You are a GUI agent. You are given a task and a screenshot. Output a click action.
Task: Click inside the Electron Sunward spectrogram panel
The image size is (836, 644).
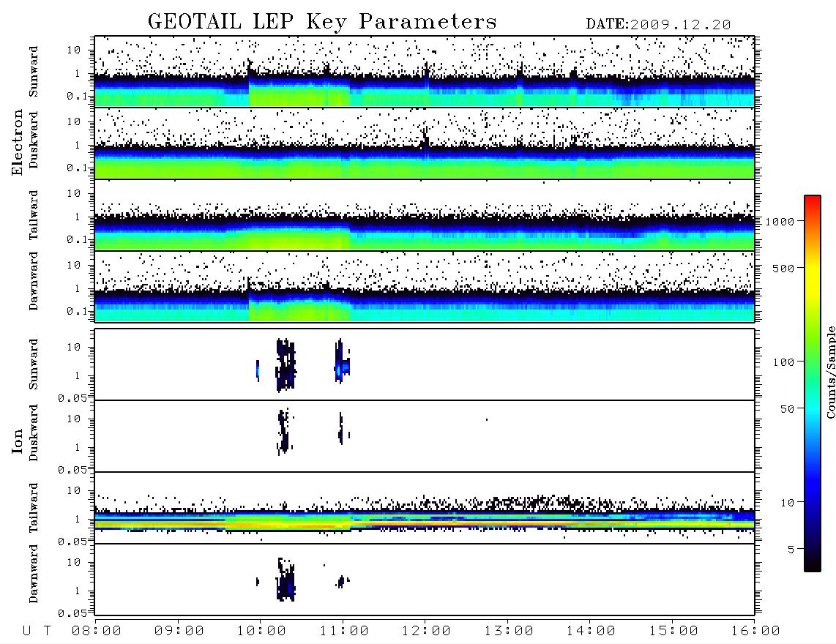click(425, 72)
